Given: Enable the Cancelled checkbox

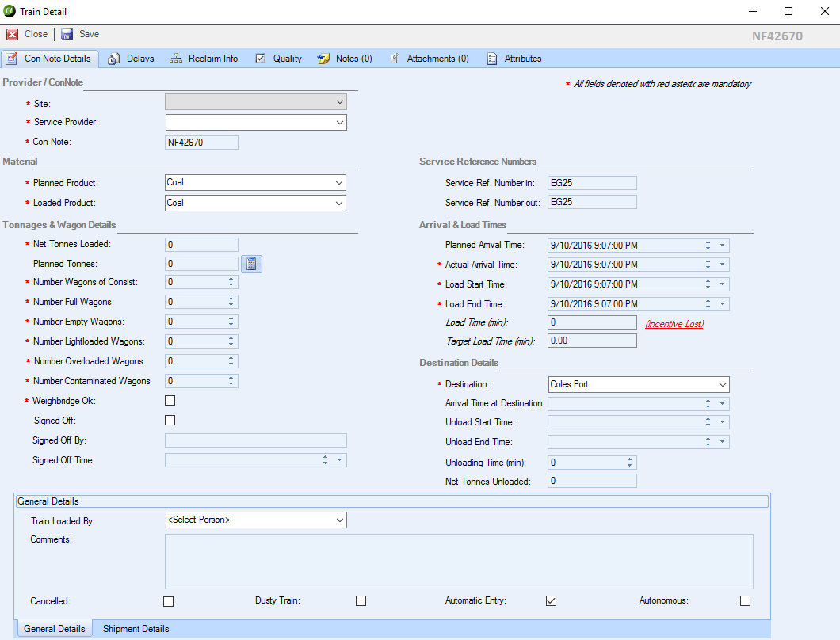Looking at the screenshot, I should point(168,601).
